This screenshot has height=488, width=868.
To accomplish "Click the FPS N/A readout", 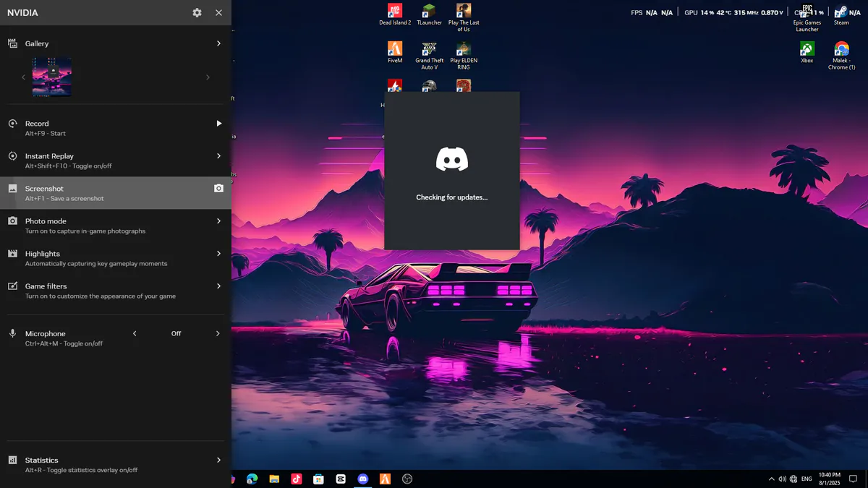I will [x=652, y=12].
